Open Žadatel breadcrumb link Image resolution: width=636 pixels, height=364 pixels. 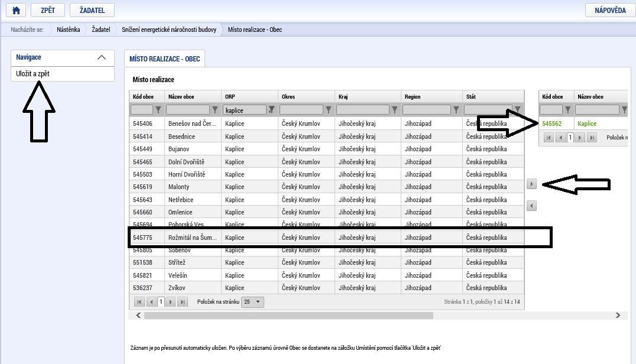[101, 30]
